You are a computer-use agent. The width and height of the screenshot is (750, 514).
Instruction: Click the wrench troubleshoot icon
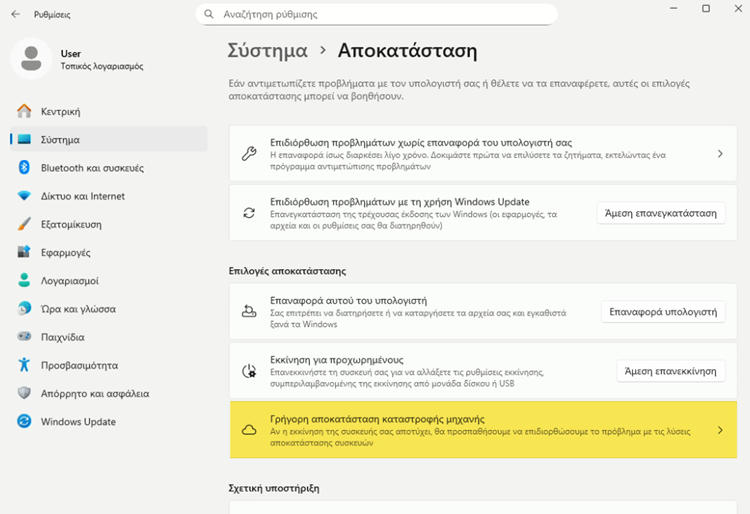pyautogui.click(x=249, y=153)
